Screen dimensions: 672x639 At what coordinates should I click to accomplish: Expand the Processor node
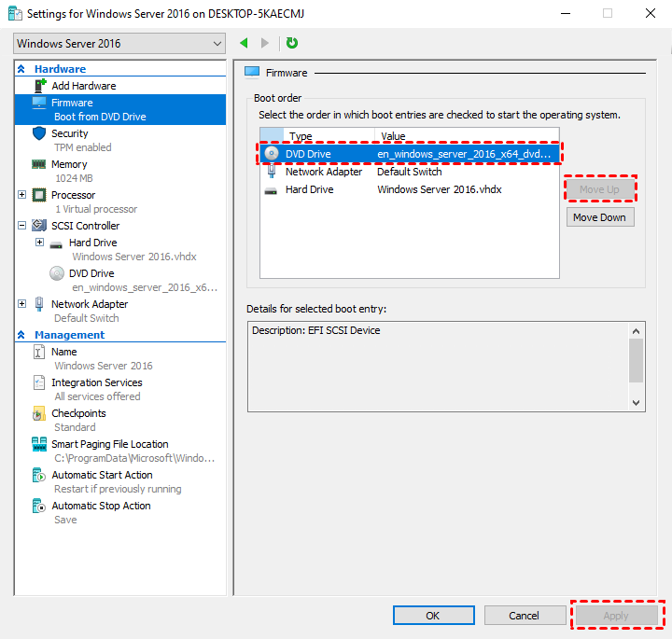point(21,195)
